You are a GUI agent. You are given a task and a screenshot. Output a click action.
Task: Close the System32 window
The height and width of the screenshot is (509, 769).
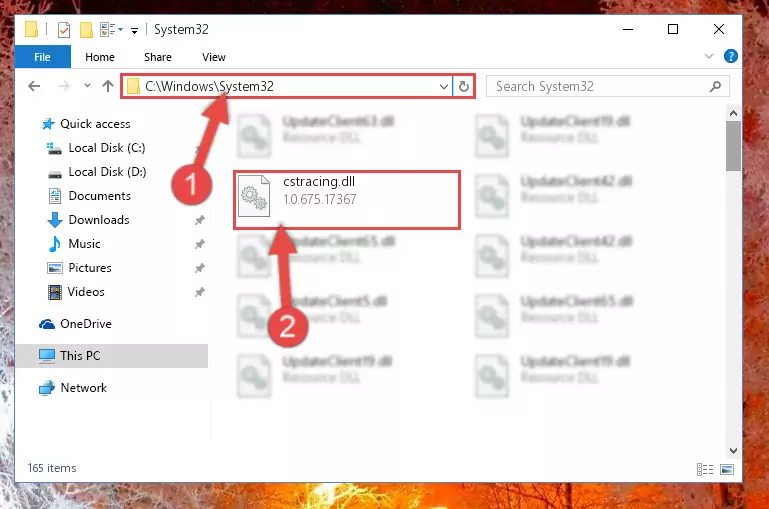tap(718, 29)
